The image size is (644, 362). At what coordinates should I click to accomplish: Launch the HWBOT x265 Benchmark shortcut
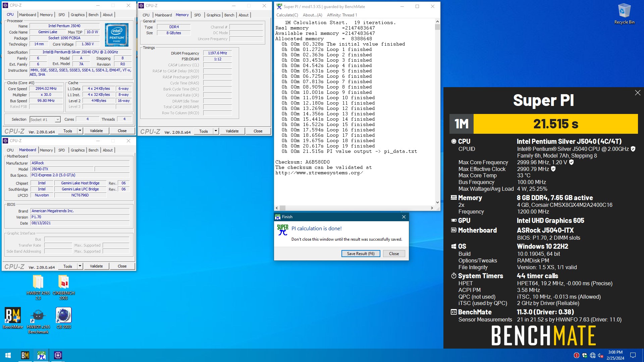[38, 321]
